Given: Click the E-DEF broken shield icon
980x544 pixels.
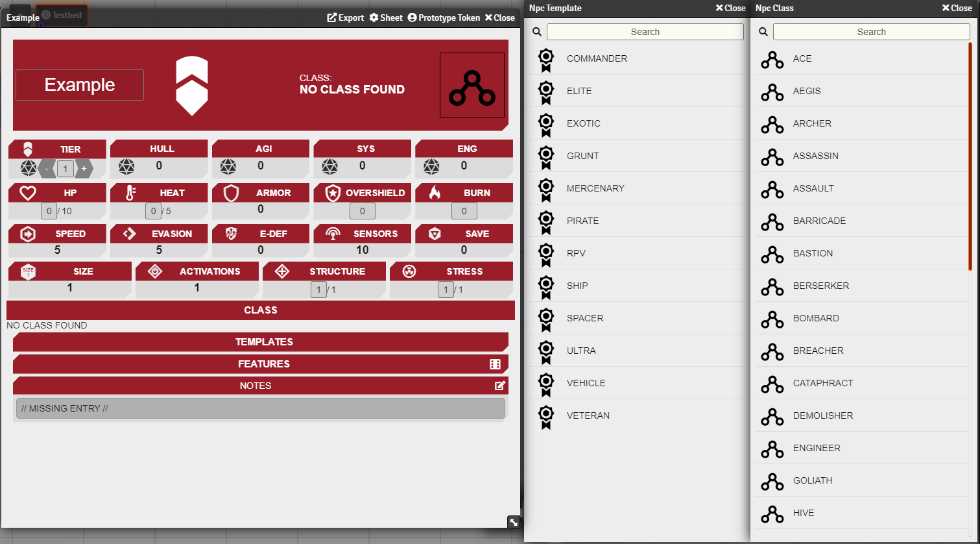Looking at the screenshot, I should 231,234.
